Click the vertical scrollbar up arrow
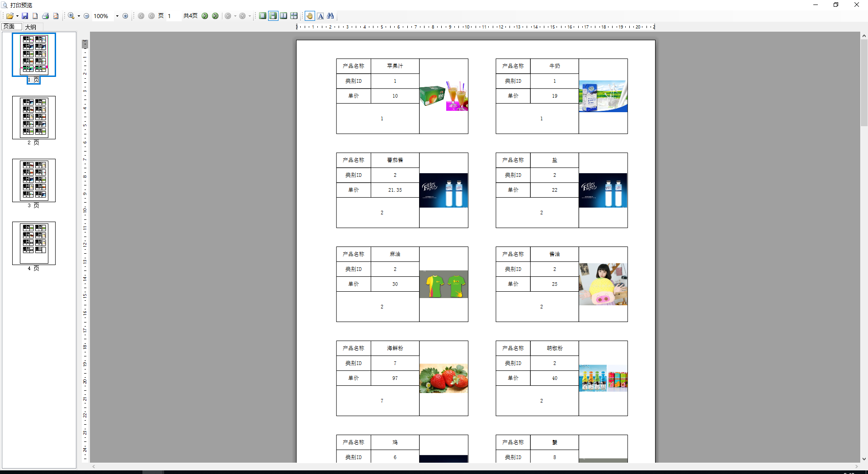868x474 pixels. click(864, 36)
